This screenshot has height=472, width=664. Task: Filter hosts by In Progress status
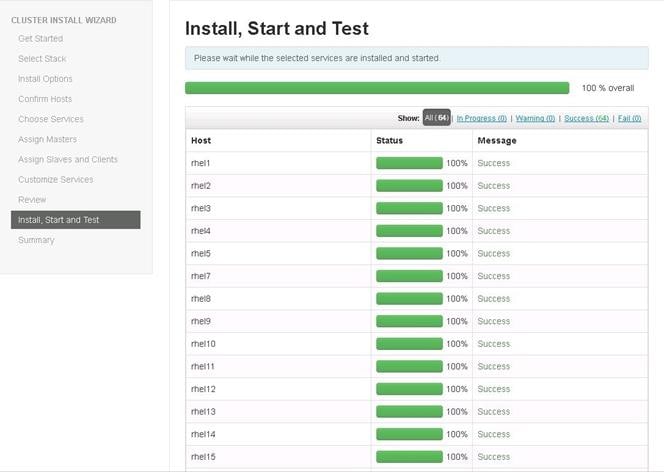tap(481, 118)
